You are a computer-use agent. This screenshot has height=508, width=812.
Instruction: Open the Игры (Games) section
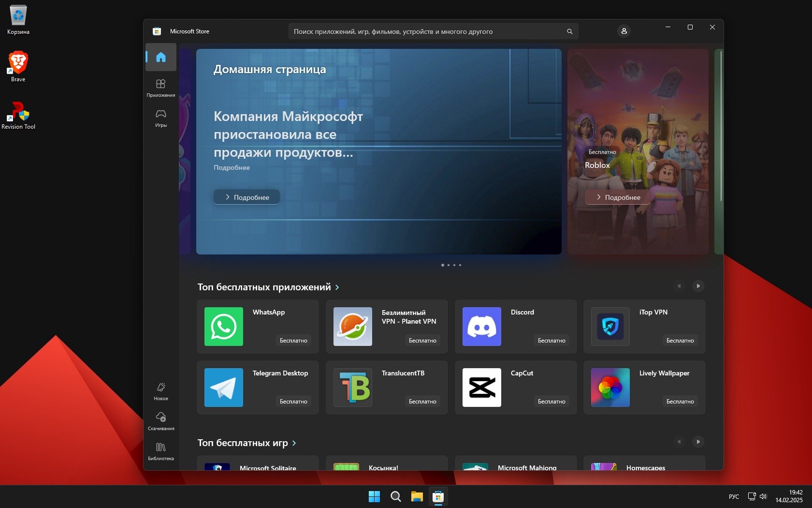point(161,118)
